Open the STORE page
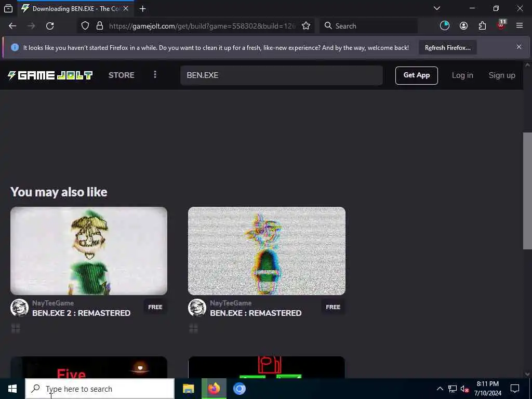 (x=121, y=75)
